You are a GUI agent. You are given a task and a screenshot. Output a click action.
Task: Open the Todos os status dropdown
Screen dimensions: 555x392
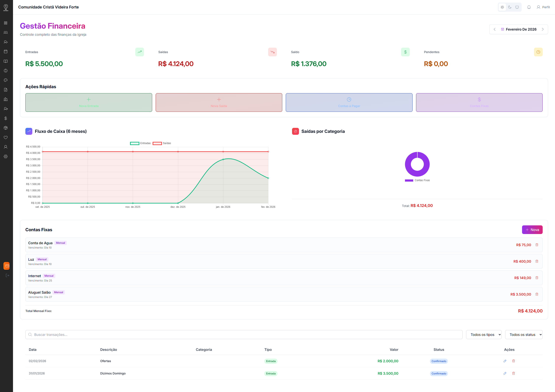(x=524, y=335)
